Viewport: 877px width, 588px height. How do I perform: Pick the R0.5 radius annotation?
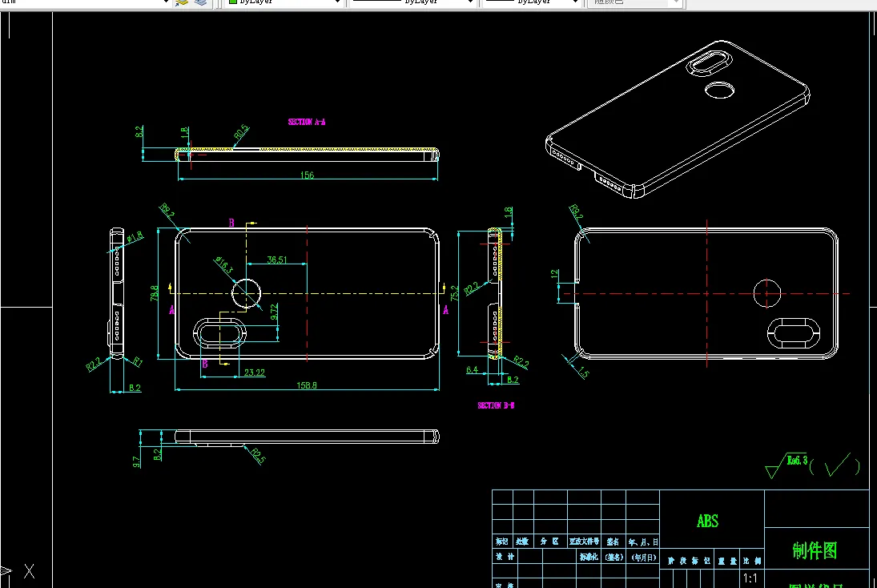[241, 132]
